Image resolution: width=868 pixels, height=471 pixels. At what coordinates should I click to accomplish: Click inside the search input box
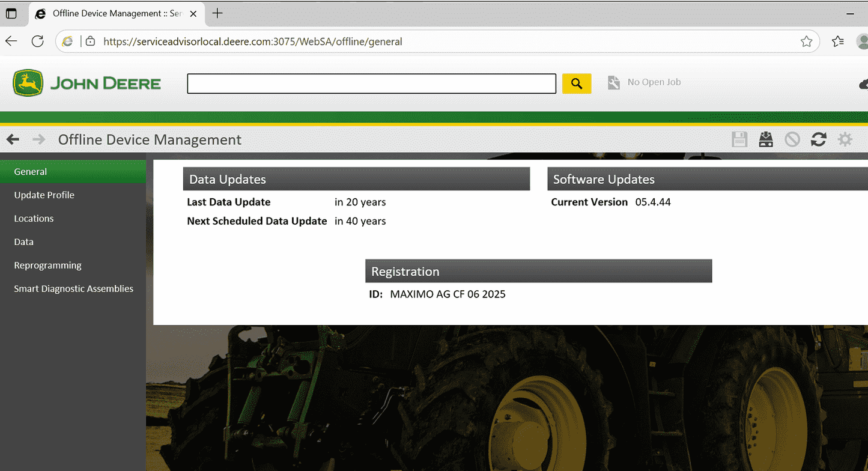371,84
